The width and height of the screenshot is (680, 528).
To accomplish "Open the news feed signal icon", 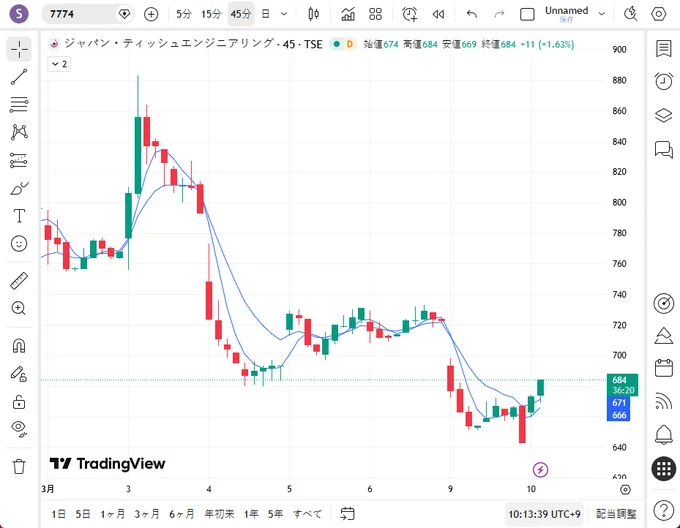I will (x=664, y=401).
